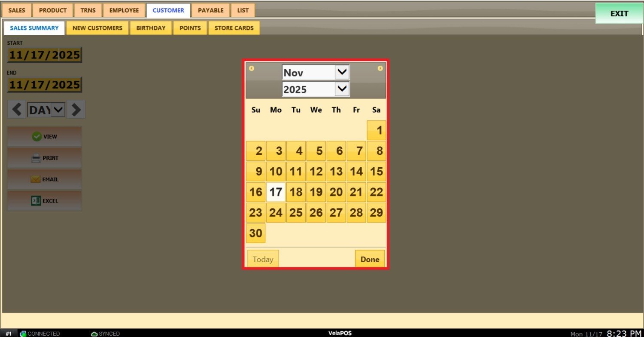
Task: Click left arrow to previous day period
Action: point(17,110)
